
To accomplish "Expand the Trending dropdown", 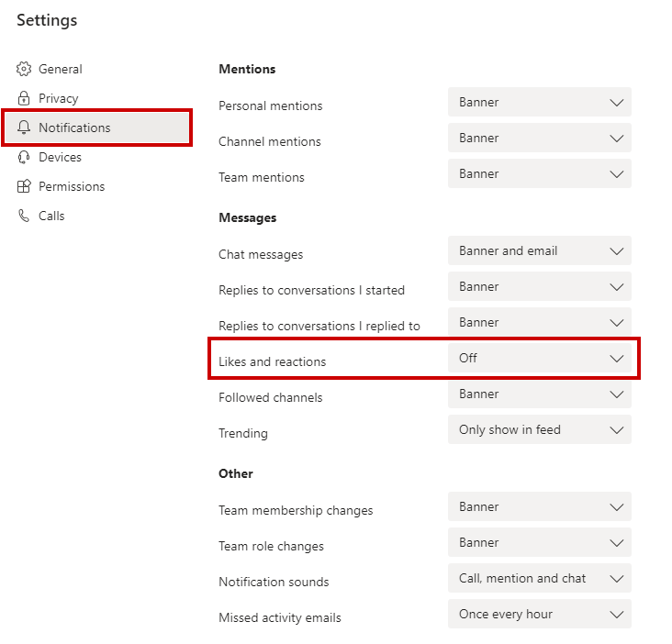I will 539,430.
